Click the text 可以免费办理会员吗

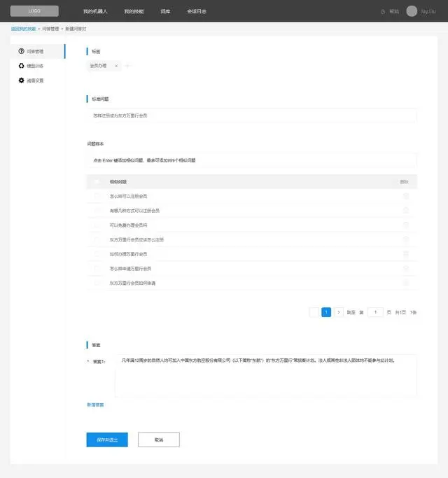(x=128, y=225)
